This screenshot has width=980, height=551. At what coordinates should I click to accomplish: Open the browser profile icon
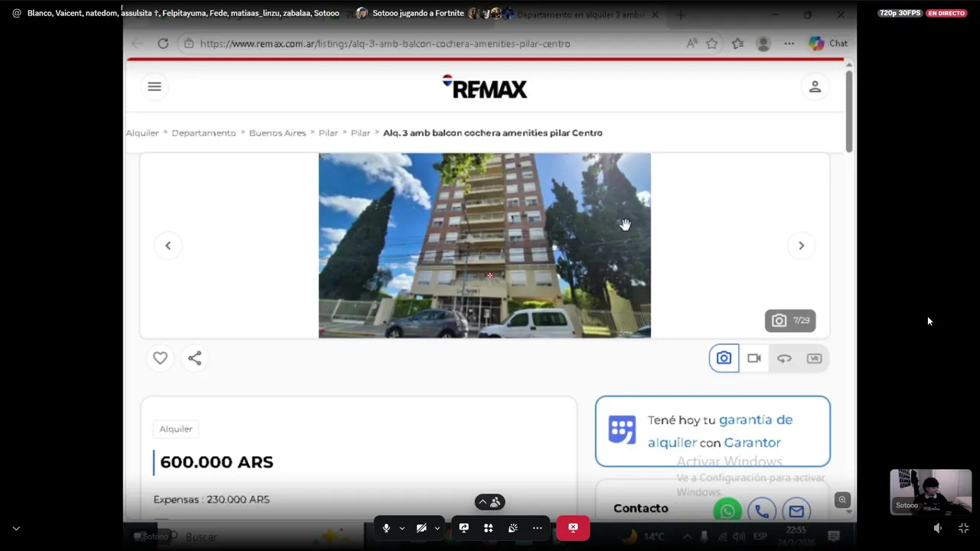763,44
